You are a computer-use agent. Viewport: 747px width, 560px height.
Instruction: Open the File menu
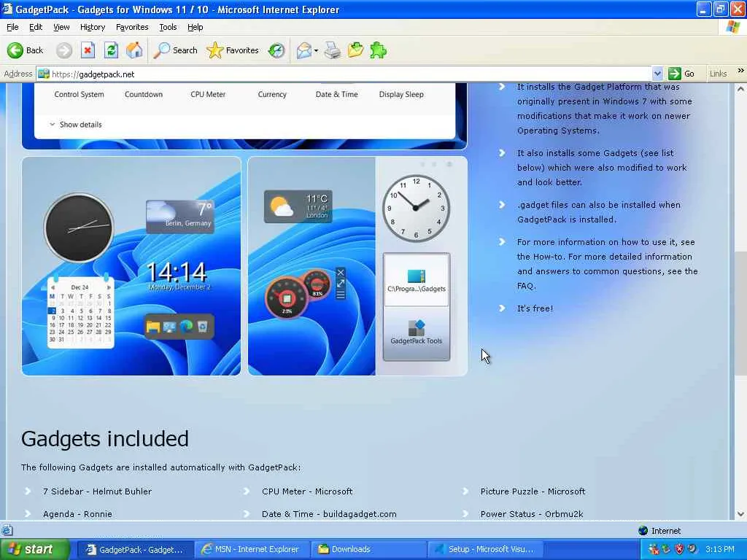click(x=12, y=27)
